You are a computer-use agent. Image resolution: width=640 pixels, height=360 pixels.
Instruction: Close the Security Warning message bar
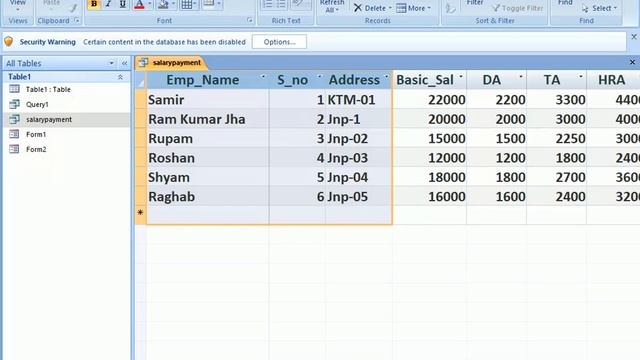pos(634,37)
